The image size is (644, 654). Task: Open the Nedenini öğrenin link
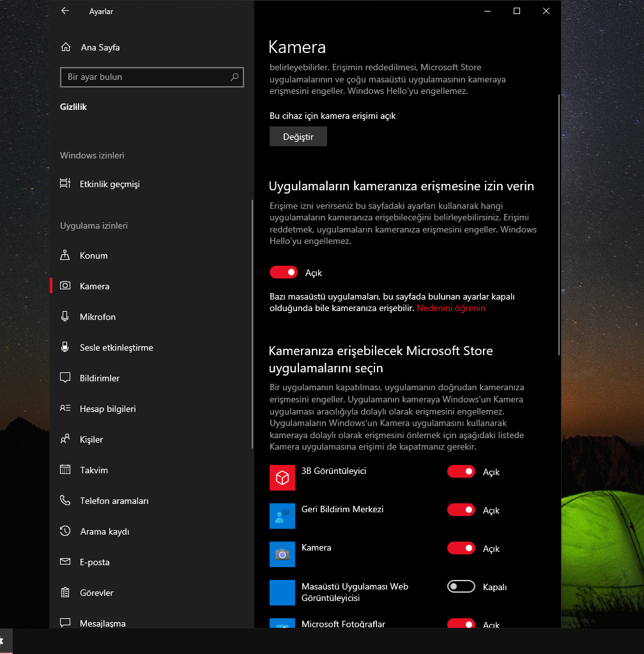click(x=451, y=308)
